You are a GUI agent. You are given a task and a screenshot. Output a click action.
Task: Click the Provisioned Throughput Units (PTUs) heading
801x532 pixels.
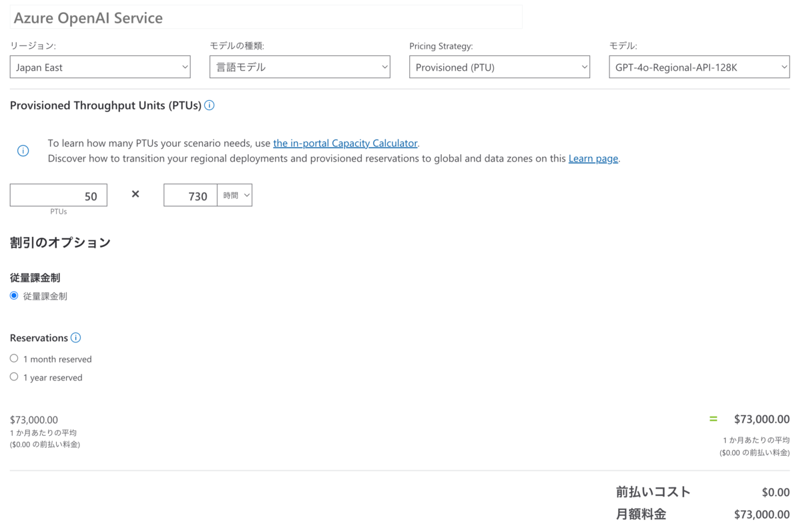tap(105, 105)
